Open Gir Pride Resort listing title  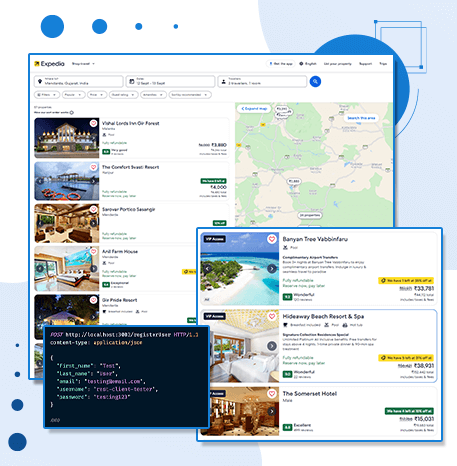120,300
